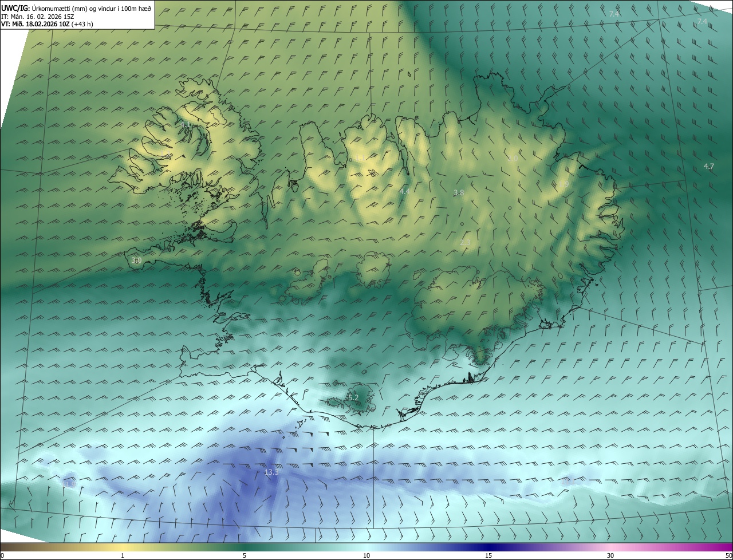
Task: Click the 3.0 value label on the map
Action: click(x=136, y=261)
